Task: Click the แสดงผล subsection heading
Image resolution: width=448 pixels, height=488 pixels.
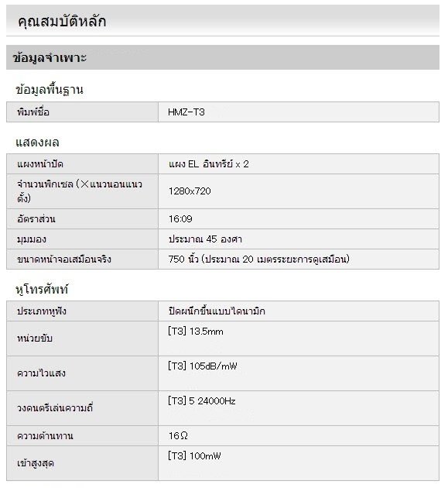Action: [37, 143]
